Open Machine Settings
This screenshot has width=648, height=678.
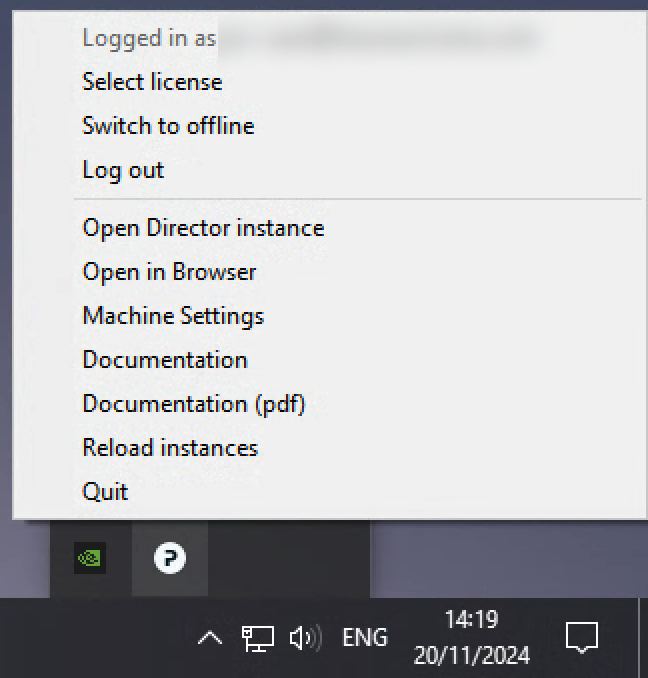(173, 316)
